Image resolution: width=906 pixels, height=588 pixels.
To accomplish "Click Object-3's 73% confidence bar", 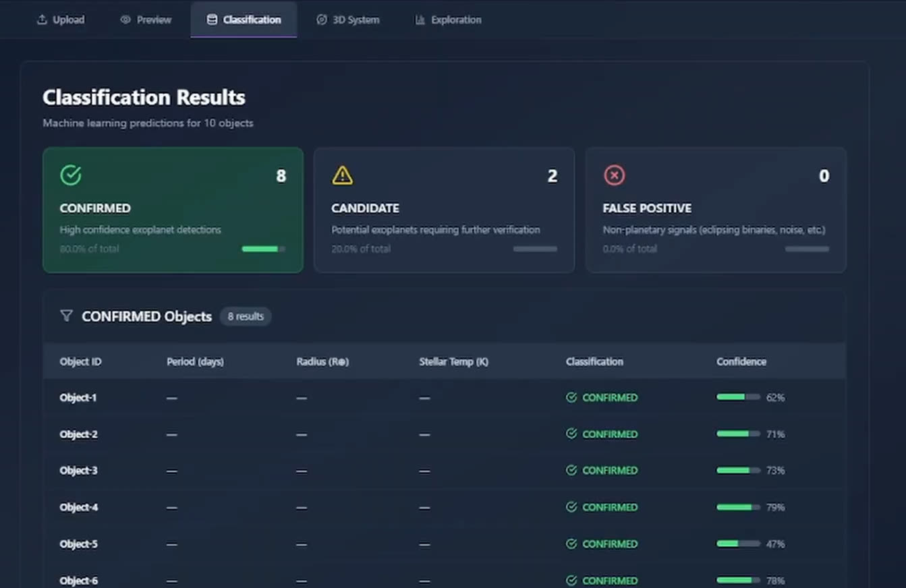I will pos(738,470).
